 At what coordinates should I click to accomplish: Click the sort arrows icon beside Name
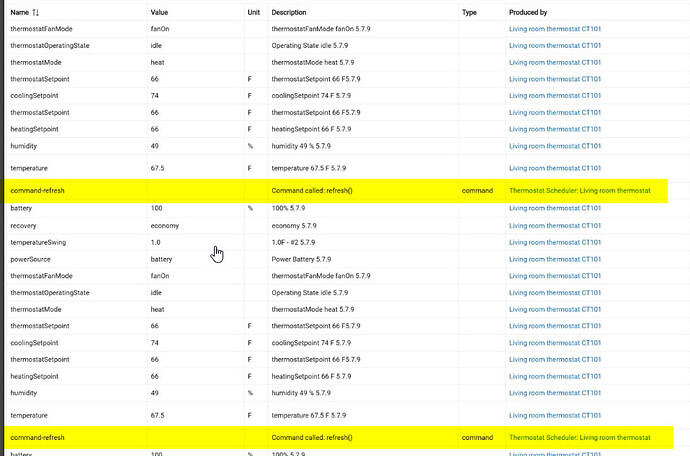point(36,12)
